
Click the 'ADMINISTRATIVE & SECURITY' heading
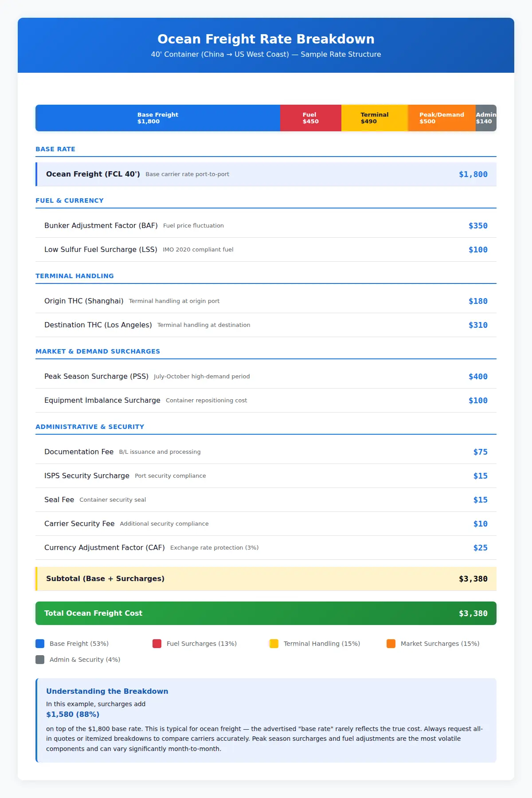[x=90, y=427]
